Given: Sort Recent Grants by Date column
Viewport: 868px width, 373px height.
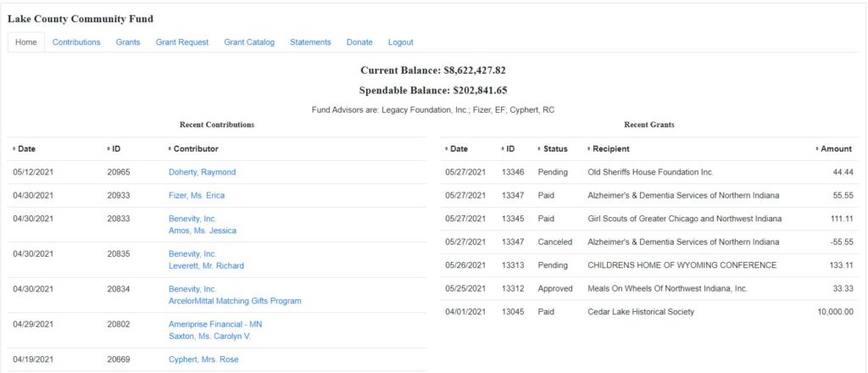Looking at the screenshot, I should [456, 149].
